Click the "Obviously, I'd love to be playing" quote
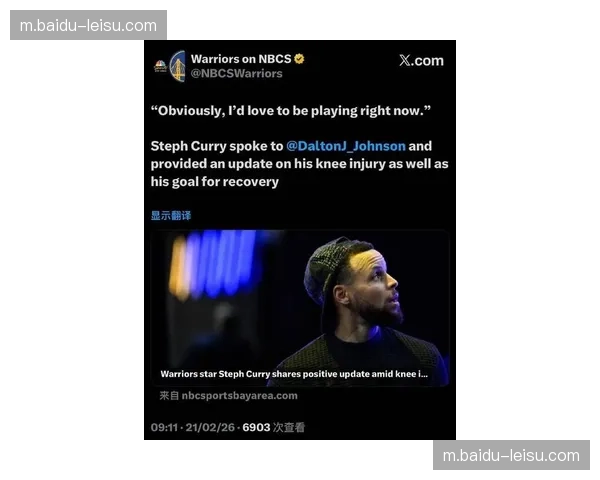 291,111
